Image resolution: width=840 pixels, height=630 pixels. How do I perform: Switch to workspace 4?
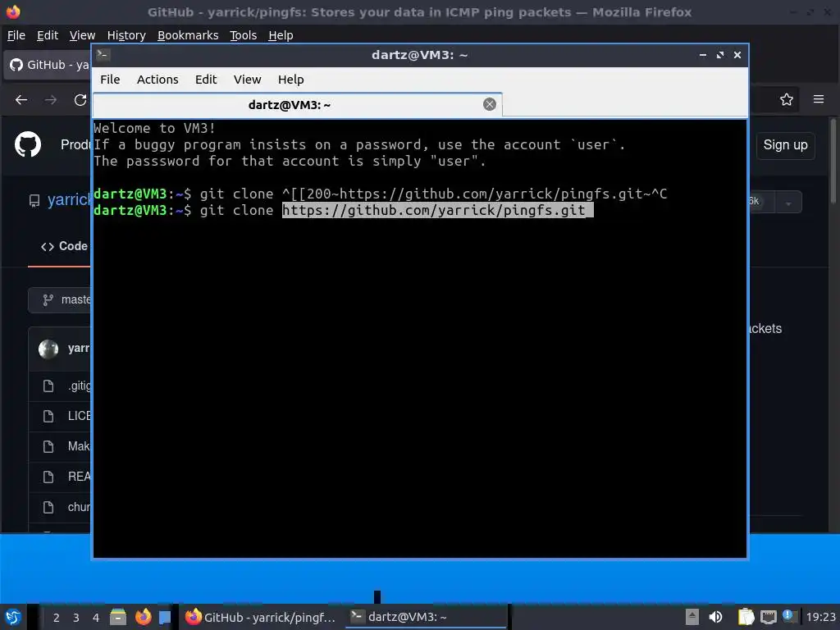click(96, 618)
